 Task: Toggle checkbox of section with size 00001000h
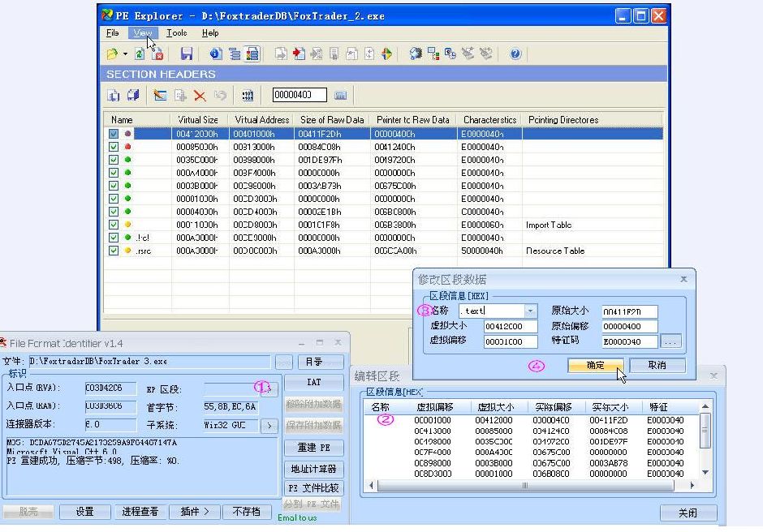(x=114, y=199)
